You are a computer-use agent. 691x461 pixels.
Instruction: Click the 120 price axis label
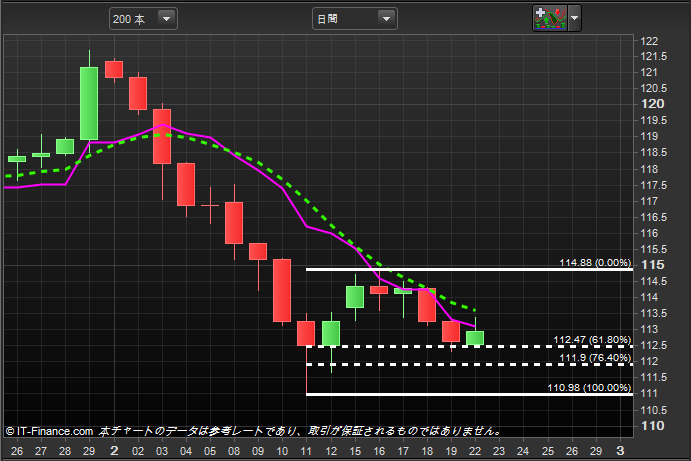point(653,104)
